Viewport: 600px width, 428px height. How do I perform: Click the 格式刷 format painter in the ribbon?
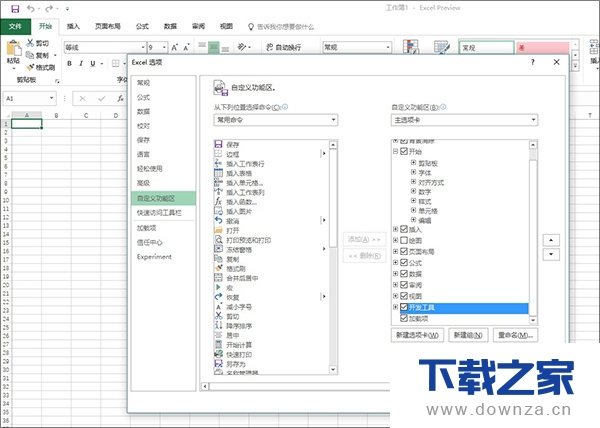41,68
